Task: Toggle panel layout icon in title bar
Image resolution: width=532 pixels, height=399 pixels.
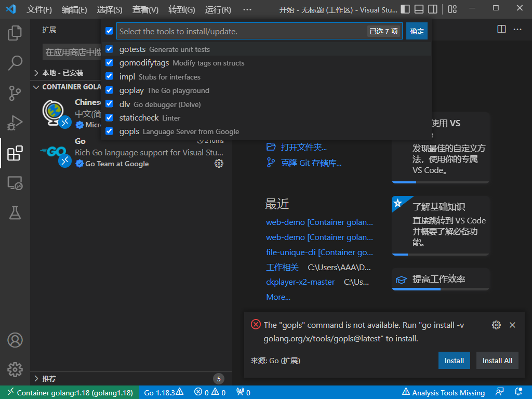Action: click(419, 9)
